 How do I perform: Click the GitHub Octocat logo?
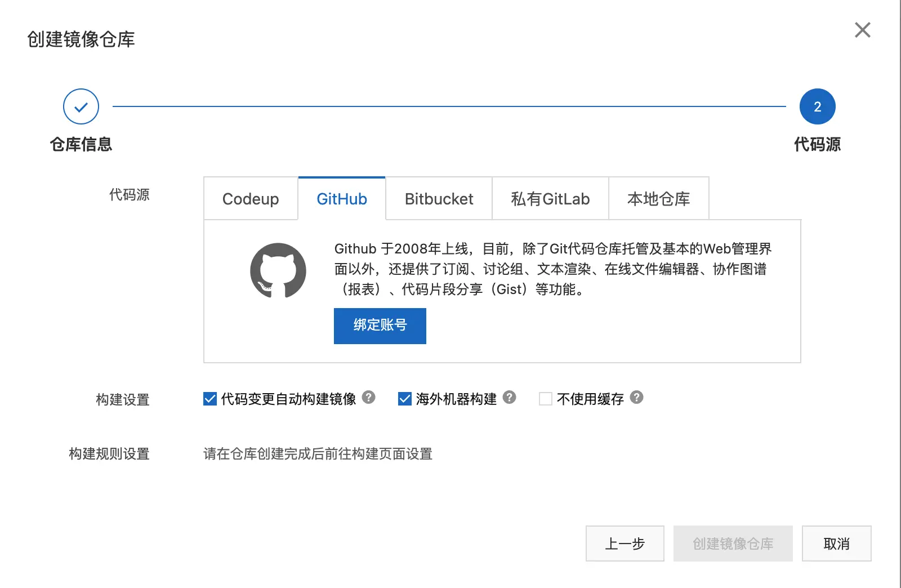coord(278,270)
